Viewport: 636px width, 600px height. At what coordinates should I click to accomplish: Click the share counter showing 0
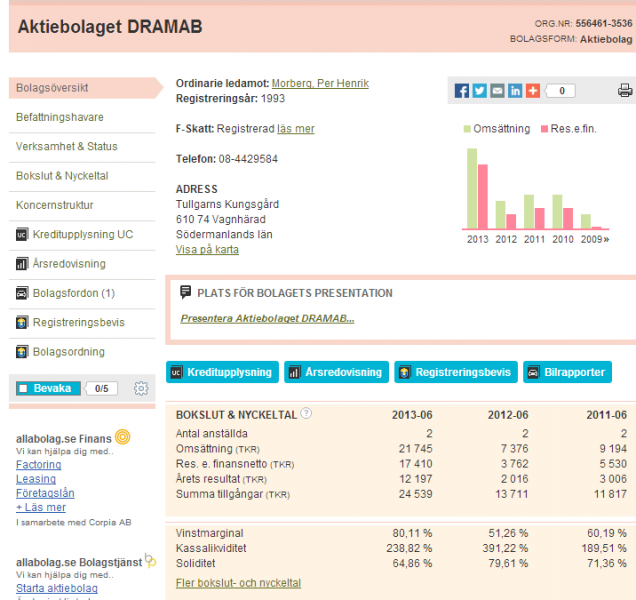561,91
